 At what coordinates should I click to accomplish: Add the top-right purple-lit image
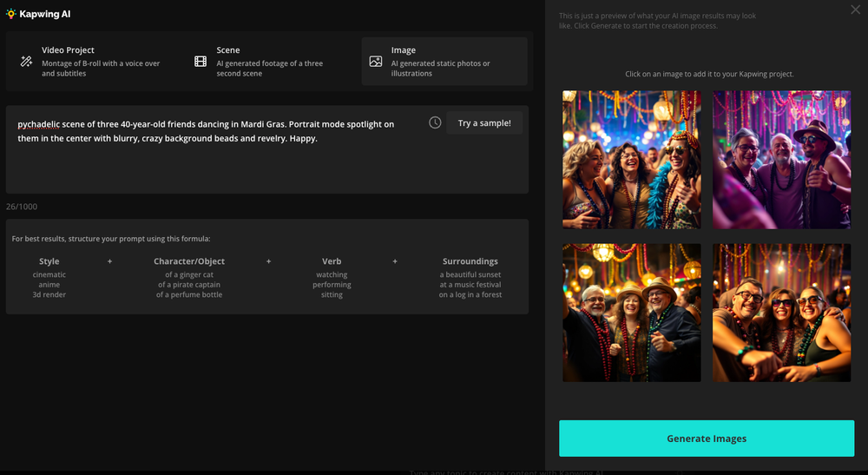pos(781,160)
